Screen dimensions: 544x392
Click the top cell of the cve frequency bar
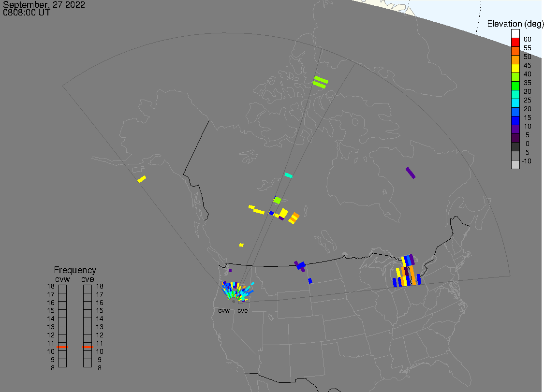pos(88,289)
